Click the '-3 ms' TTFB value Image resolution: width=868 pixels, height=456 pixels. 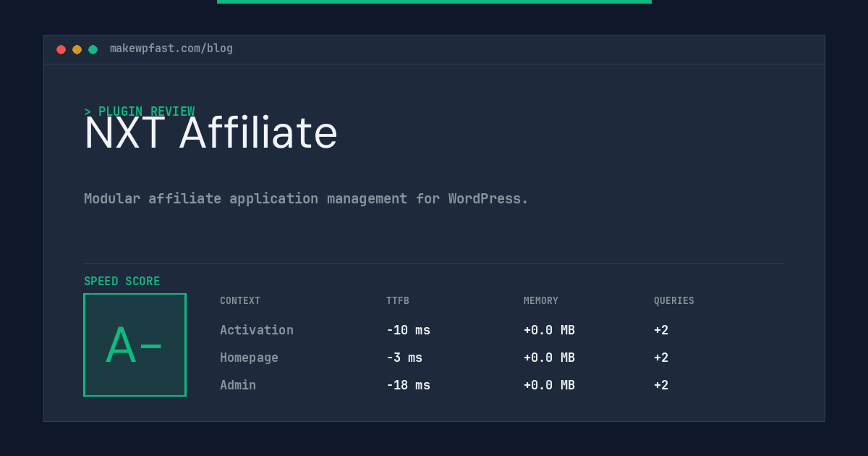404,358
